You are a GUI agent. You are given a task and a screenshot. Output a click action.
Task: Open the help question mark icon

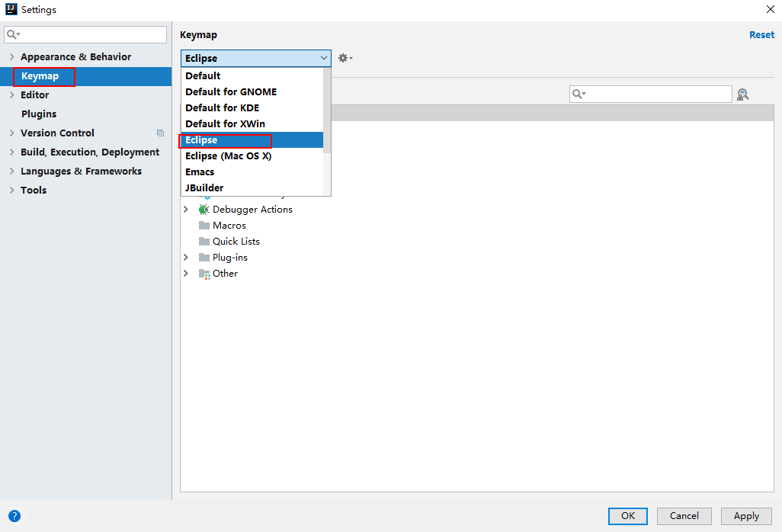click(x=14, y=516)
